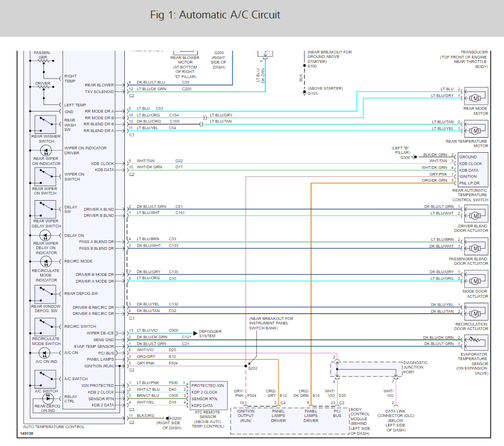Viewport: 504px width, 446px height.
Task: Click the A/C On indicator LED symbol
Action: point(46,353)
